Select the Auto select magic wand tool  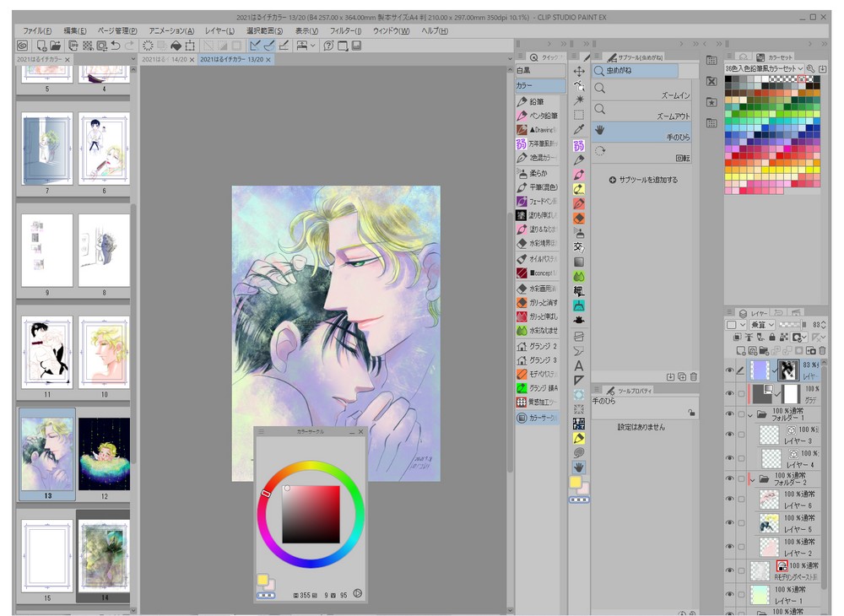click(579, 100)
